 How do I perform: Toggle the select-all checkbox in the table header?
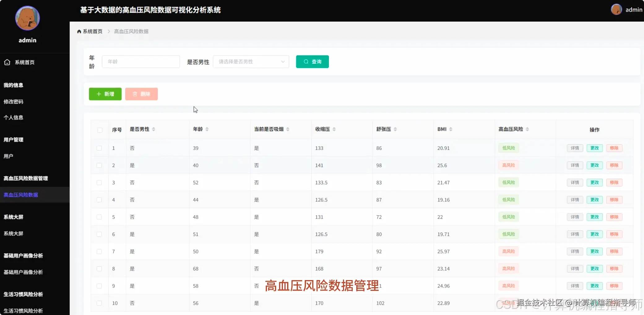100,130
